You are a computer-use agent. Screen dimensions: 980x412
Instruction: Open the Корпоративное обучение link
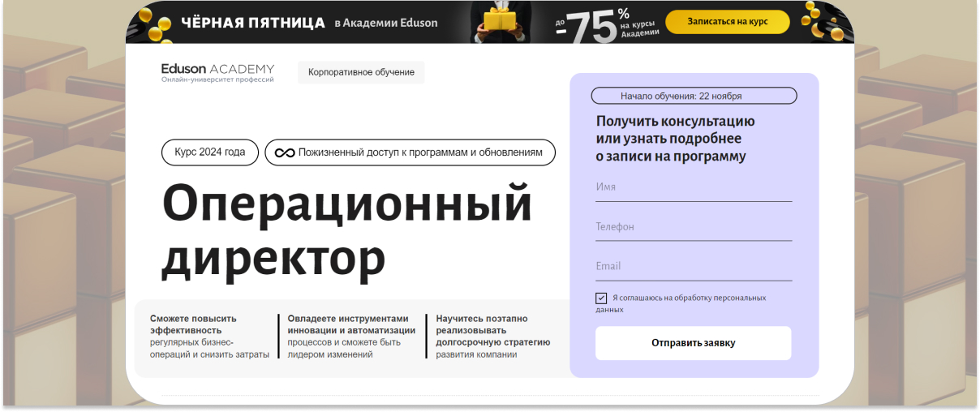tap(361, 72)
